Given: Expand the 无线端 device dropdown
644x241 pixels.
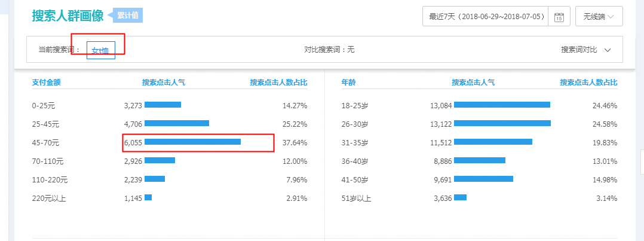Looking at the screenshot, I should [599, 17].
